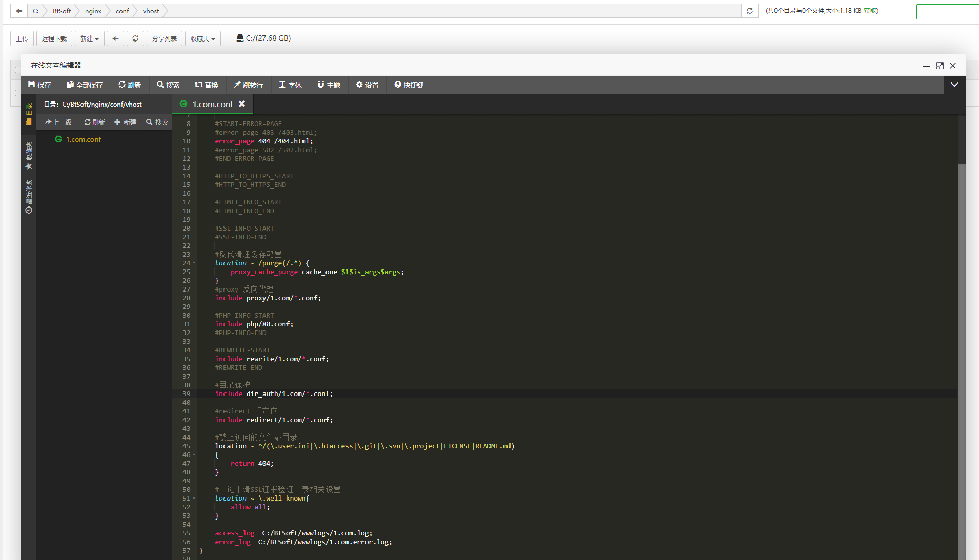This screenshot has height=560, width=979.
Task: Click 'include php/80.conf;' line
Action: point(254,324)
